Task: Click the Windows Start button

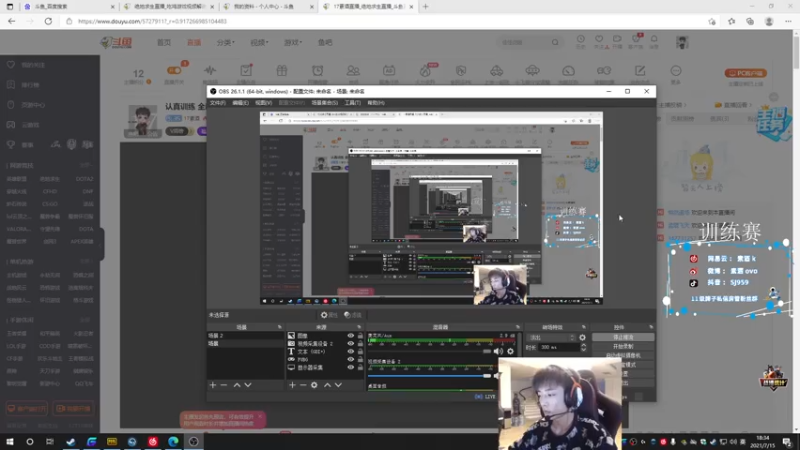Action: click(10, 442)
